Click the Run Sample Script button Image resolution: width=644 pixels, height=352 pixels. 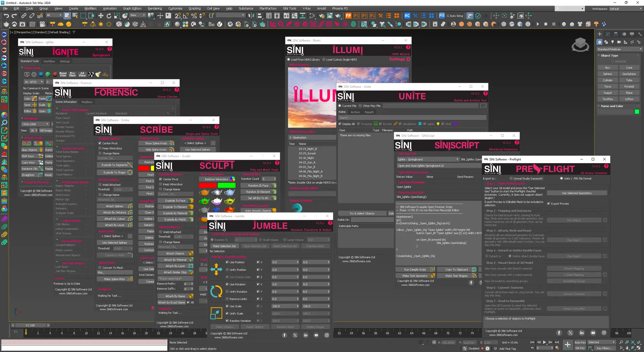[x=415, y=270]
